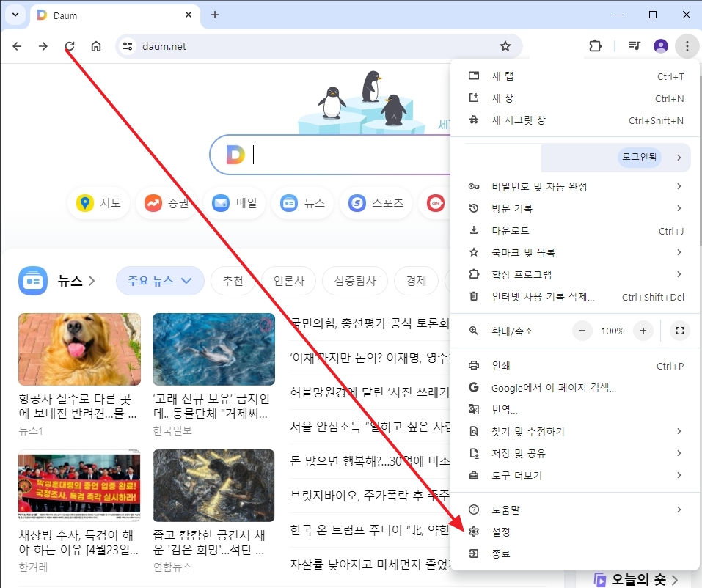The height and width of the screenshot is (588, 702).
Task: Open 설정 from the Chrome menu
Action: 575,532
